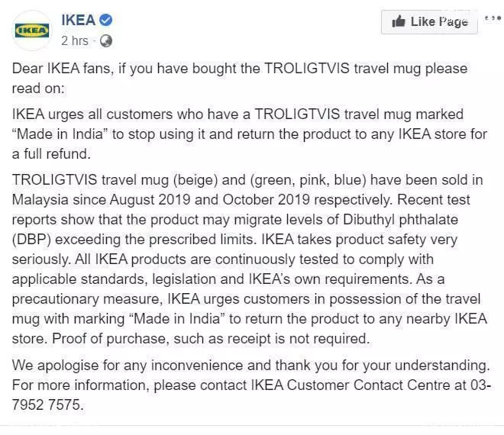Click the 'We apologise for any inconvenience' sentence
Image resolution: width=504 pixels, height=435 pixels.
pos(250,366)
